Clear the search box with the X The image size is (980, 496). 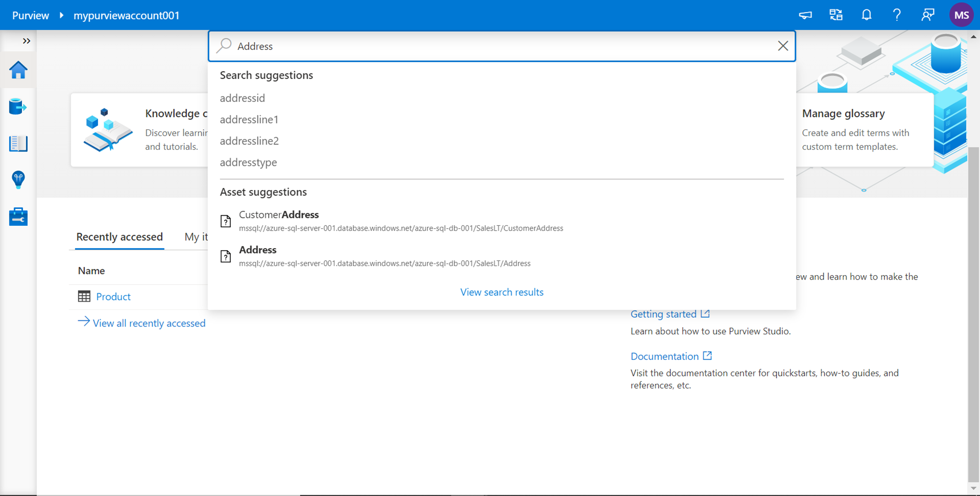[783, 46]
